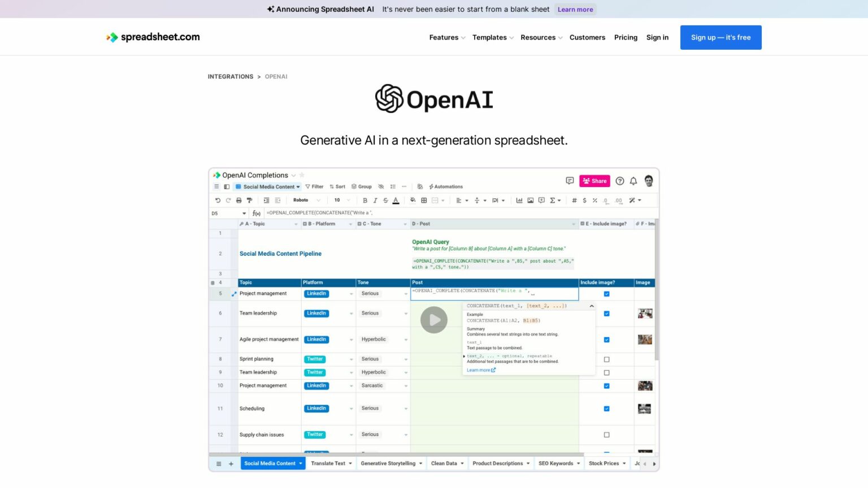Open the Tone dropdown for Team leadership
The width and height of the screenshot is (868, 488).
[406, 313]
